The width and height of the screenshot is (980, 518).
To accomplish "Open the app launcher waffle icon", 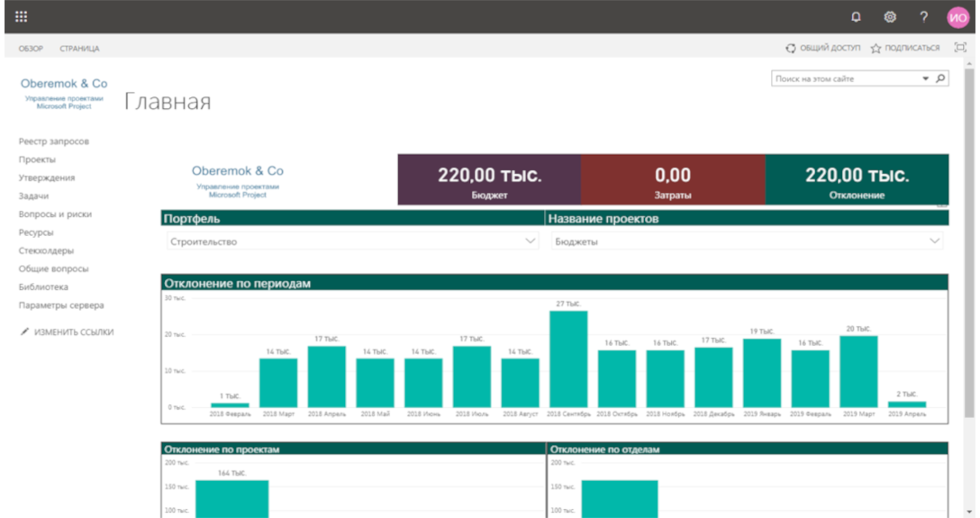I will tap(22, 16).
